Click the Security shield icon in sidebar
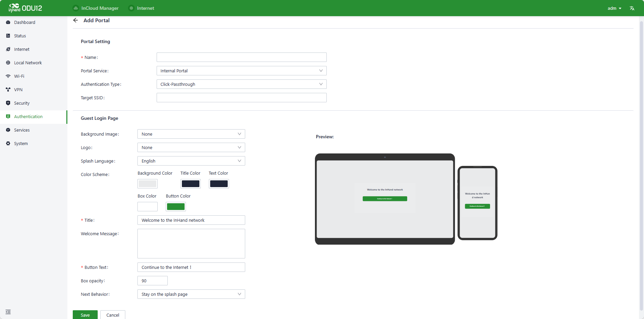This screenshot has width=644, height=319. click(x=8, y=103)
